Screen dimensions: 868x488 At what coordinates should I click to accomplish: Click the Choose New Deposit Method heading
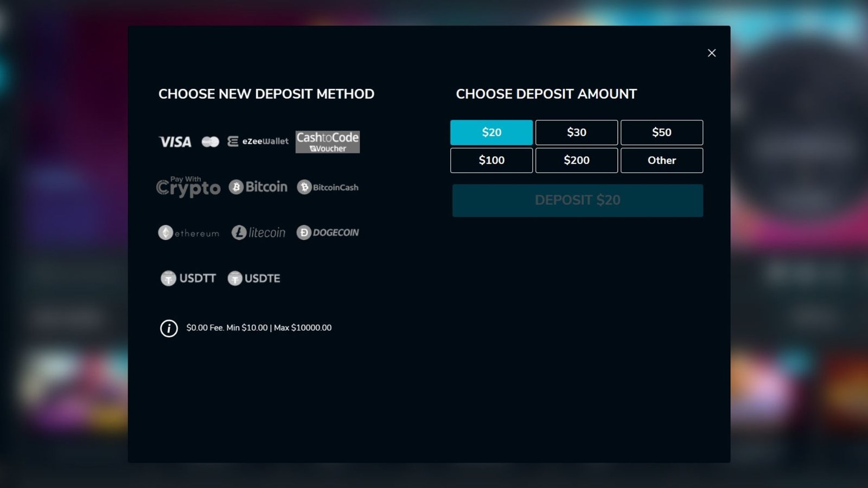point(266,94)
